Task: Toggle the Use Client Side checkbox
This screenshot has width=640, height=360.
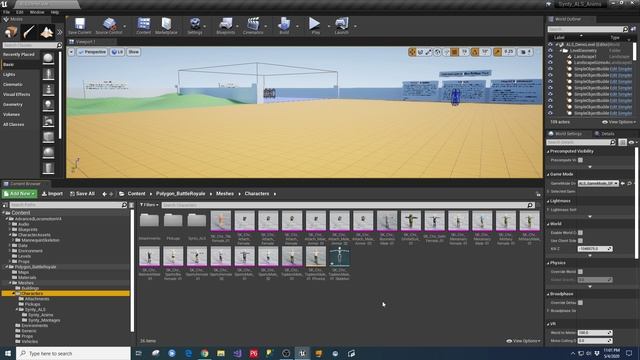Action: coord(580,241)
